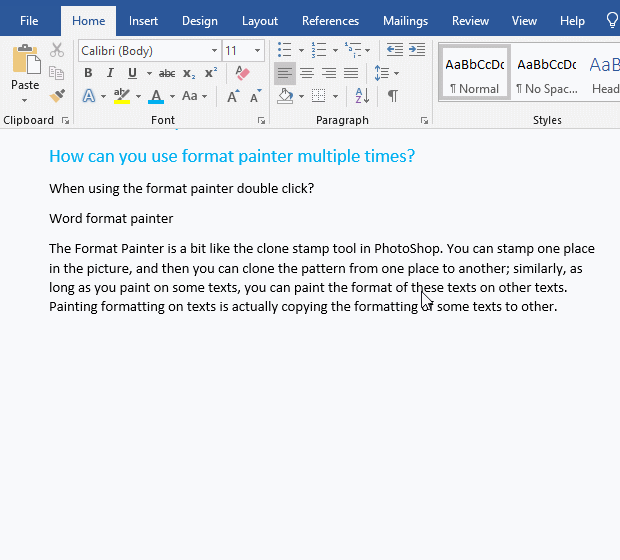
Task: Toggle Show/Hide paragraph marks
Action: click(x=392, y=96)
